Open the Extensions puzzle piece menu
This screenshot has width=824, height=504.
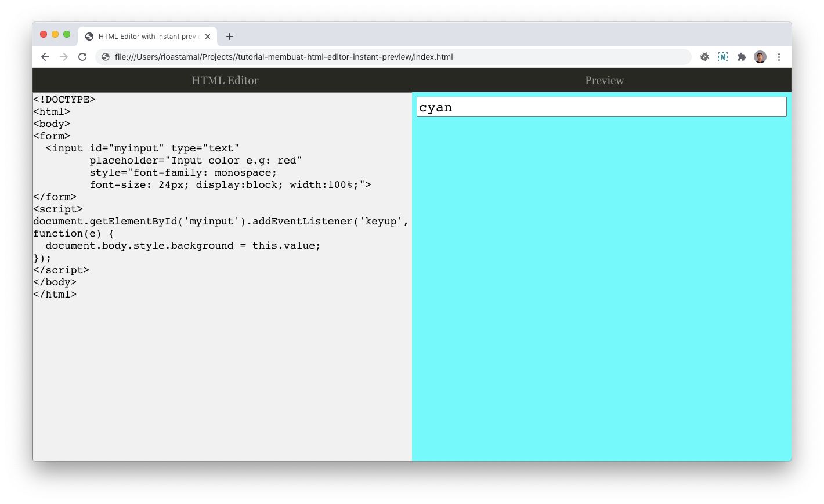coord(742,57)
